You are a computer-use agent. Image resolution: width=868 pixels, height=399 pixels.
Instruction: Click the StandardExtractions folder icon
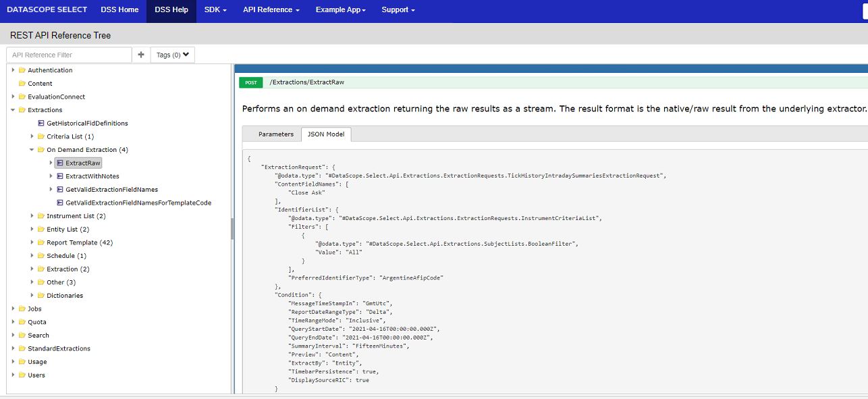22,348
